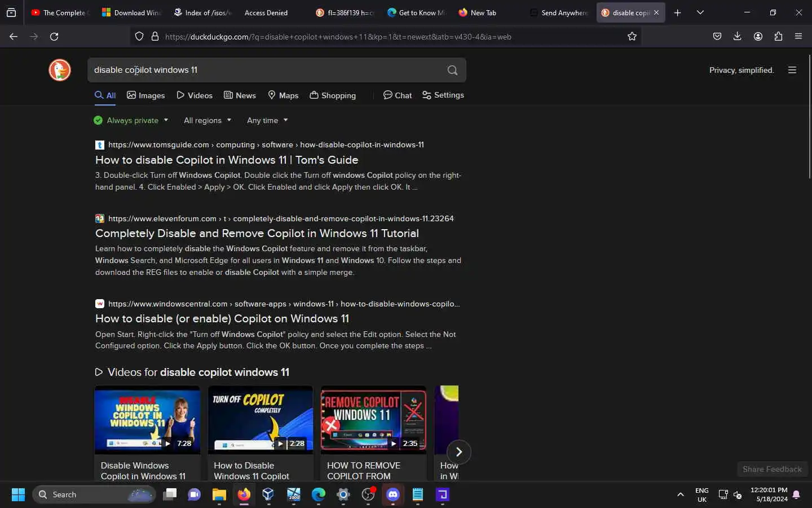This screenshot has width=812, height=508.
Task: Play the 2:28 'Turn Off Copilot' video thumbnail
Action: pyautogui.click(x=261, y=420)
